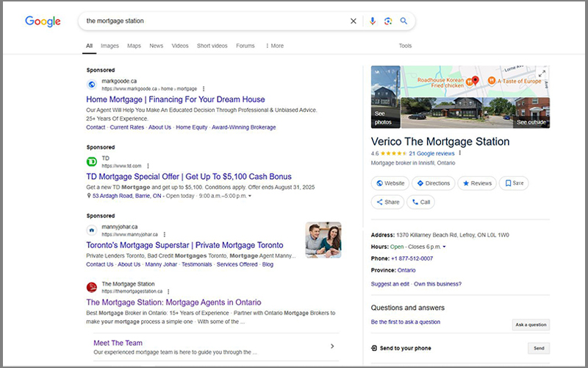
Task: Open the Reviews button
Action: (477, 183)
